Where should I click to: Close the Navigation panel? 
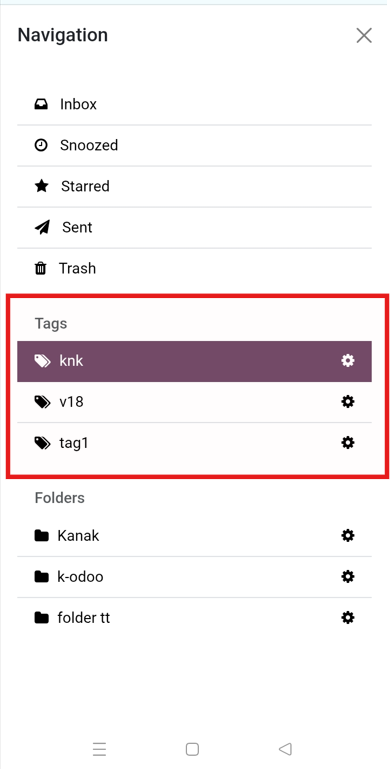coord(364,35)
